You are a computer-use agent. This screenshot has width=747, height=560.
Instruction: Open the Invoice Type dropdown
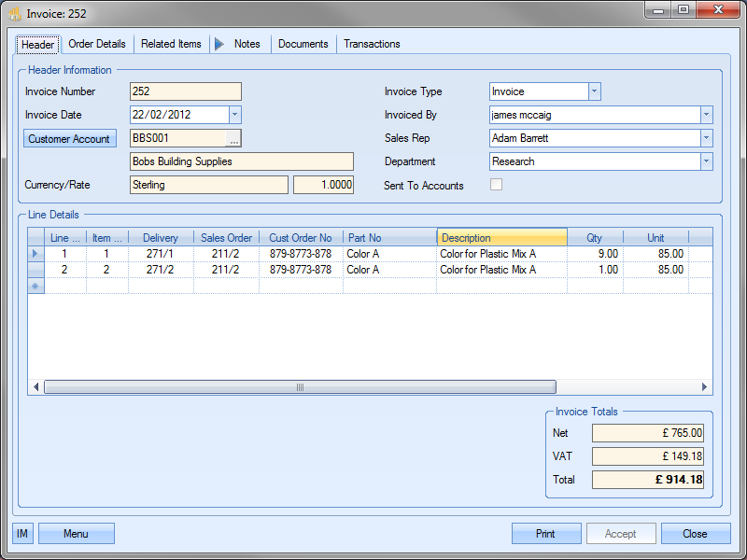point(594,91)
